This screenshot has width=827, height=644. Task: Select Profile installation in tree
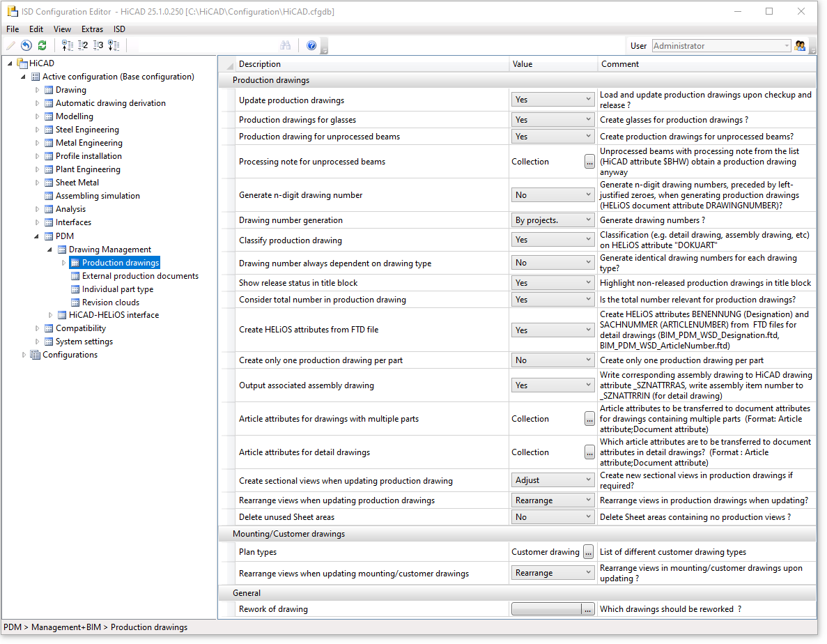click(x=88, y=156)
